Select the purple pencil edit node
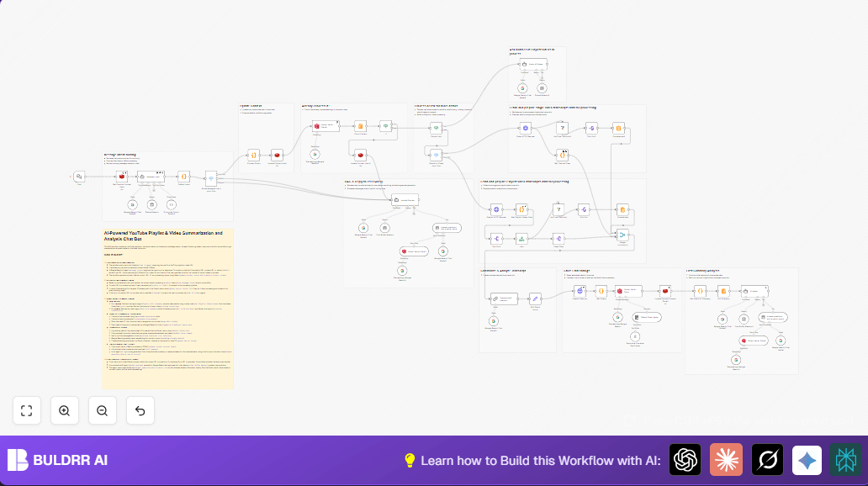 coord(535,298)
